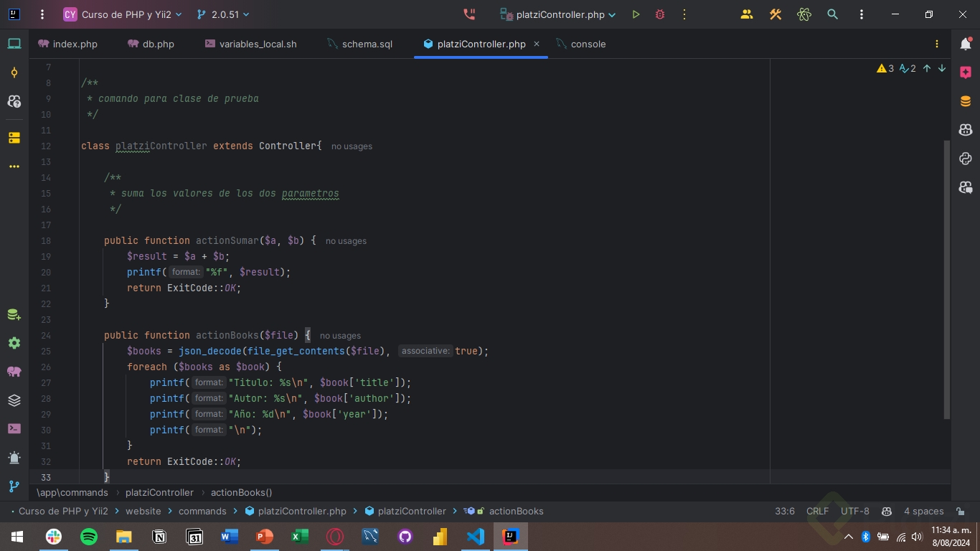This screenshot has width=980, height=551.
Task: Open the Database tool window
Action: (x=966, y=101)
